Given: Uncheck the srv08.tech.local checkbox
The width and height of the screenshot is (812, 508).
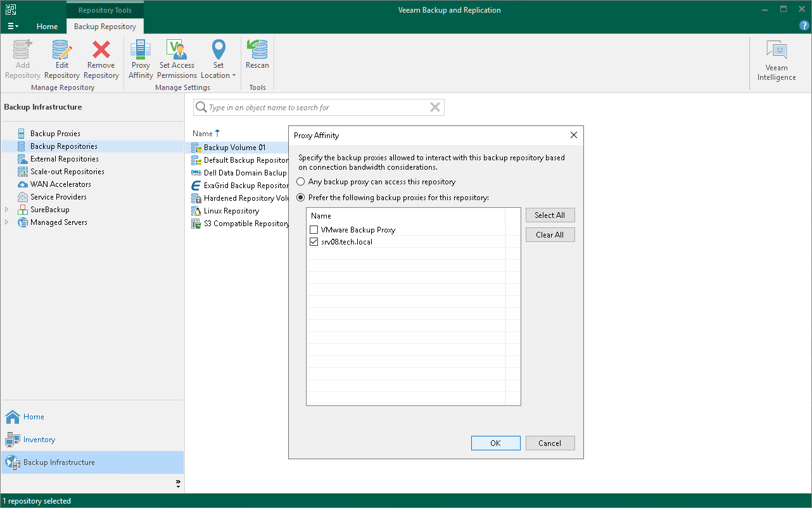Looking at the screenshot, I should (x=314, y=242).
